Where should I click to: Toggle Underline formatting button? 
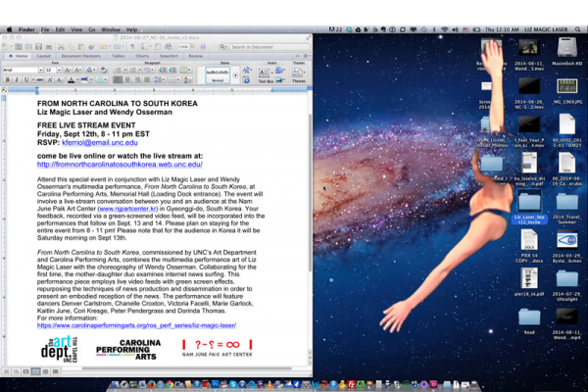(26, 80)
